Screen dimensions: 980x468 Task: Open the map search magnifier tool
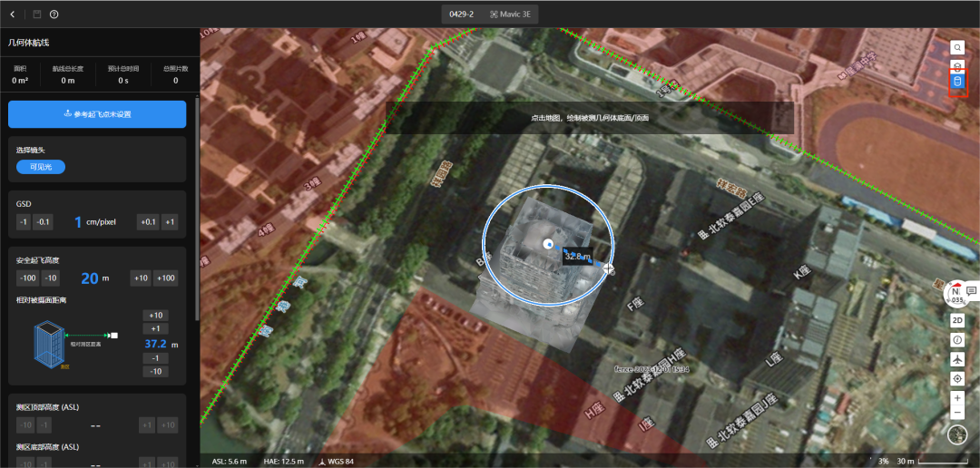pyautogui.click(x=957, y=47)
